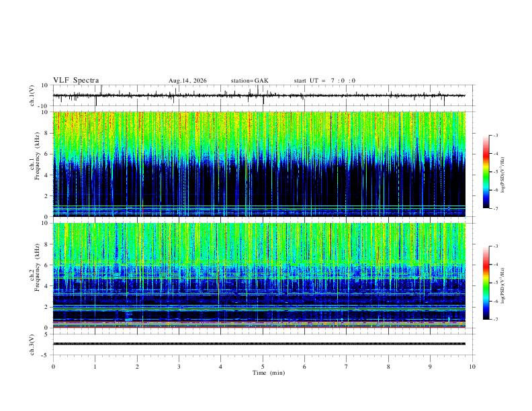Click the start UT time label
532x411 pixels.
coord(324,81)
